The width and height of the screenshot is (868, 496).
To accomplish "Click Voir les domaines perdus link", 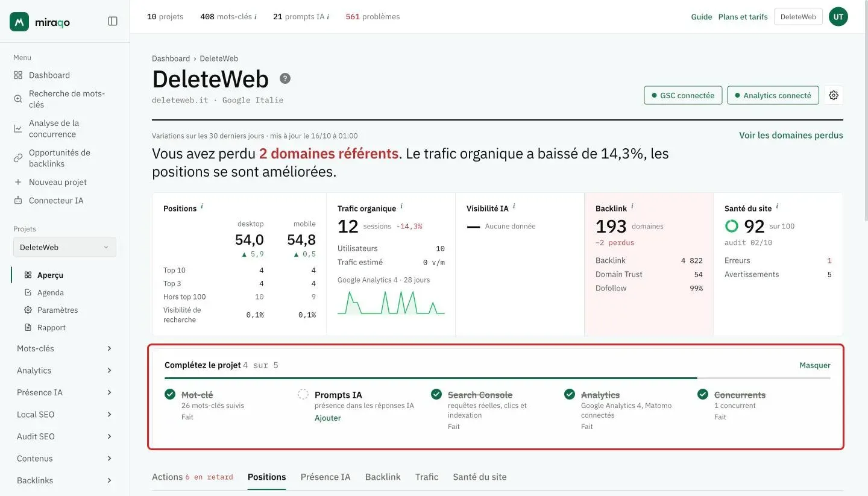I will 791,136.
